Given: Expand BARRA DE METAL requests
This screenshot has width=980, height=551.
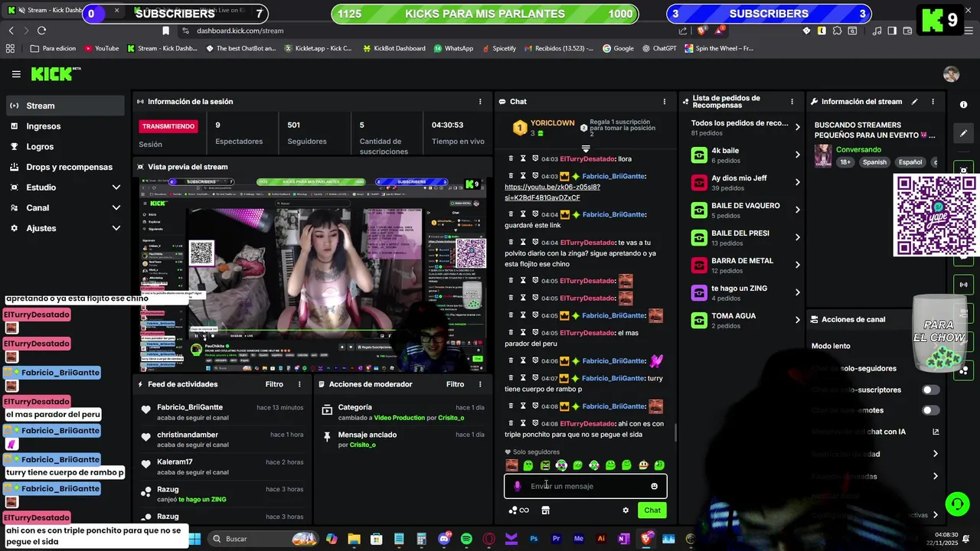Looking at the screenshot, I should point(797,265).
